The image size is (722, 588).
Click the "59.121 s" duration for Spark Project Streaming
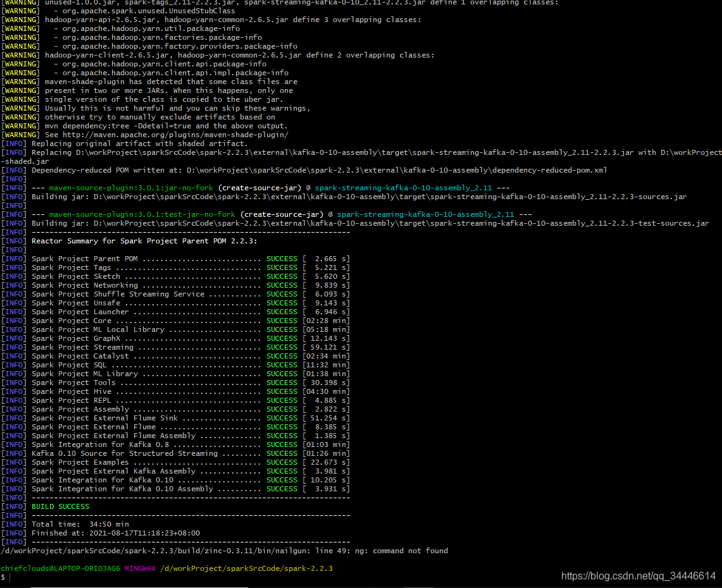click(x=328, y=347)
